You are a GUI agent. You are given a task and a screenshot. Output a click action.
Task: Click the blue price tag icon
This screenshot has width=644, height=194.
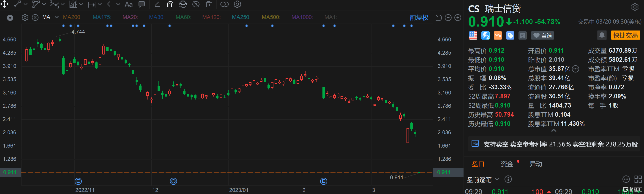coord(510,35)
